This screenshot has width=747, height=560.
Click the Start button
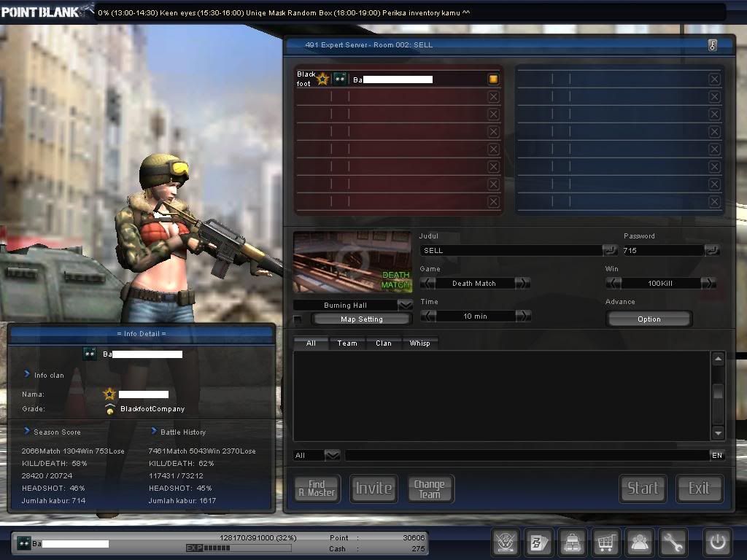(643, 489)
